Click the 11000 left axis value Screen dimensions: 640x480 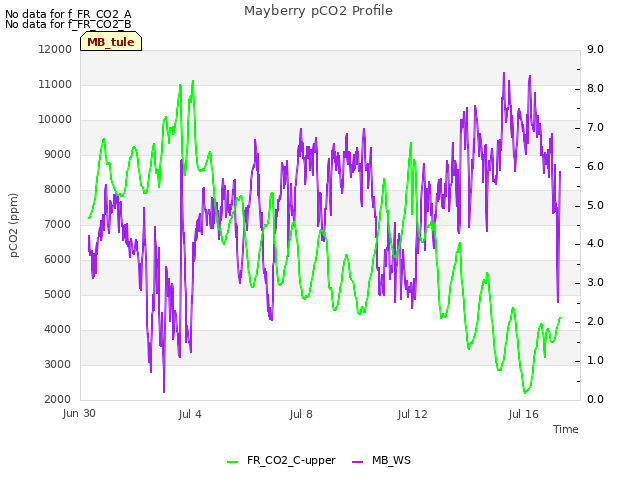(55, 84)
